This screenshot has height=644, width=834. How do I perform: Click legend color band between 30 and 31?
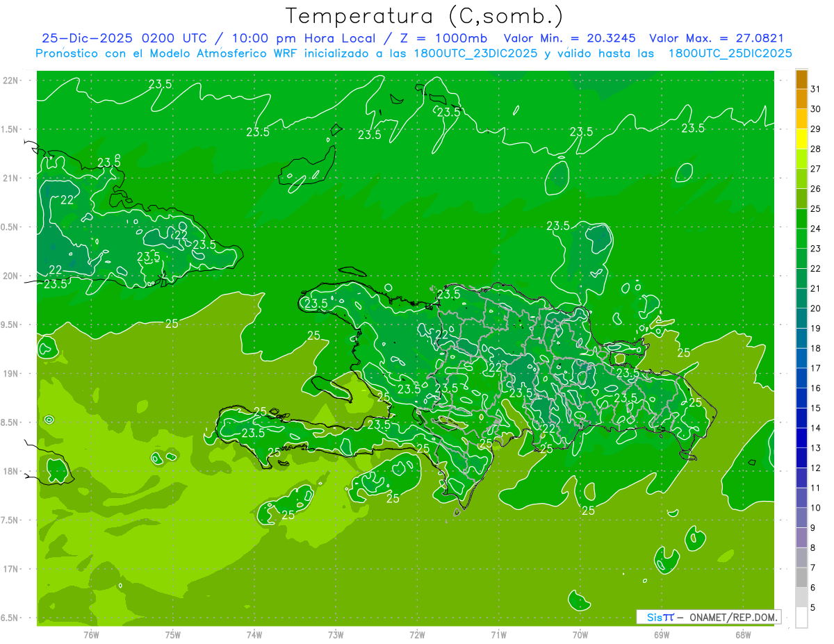coord(801,99)
